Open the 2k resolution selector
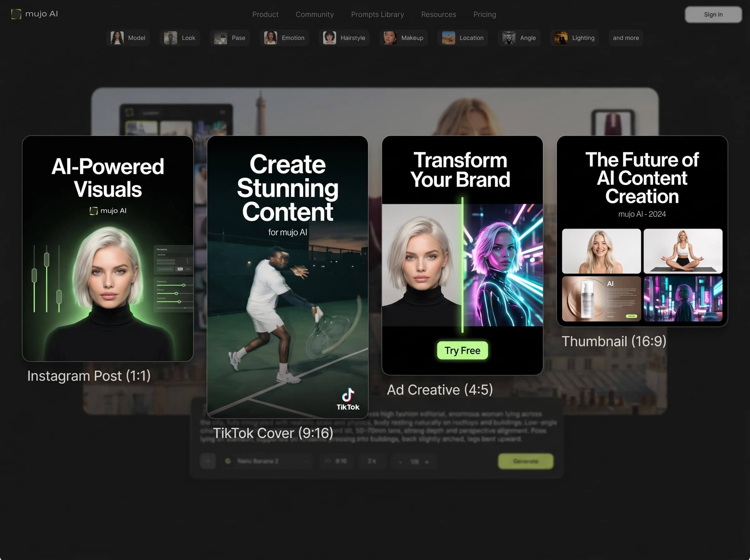The width and height of the screenshot is (750, 560). click(x=372, y=461)
